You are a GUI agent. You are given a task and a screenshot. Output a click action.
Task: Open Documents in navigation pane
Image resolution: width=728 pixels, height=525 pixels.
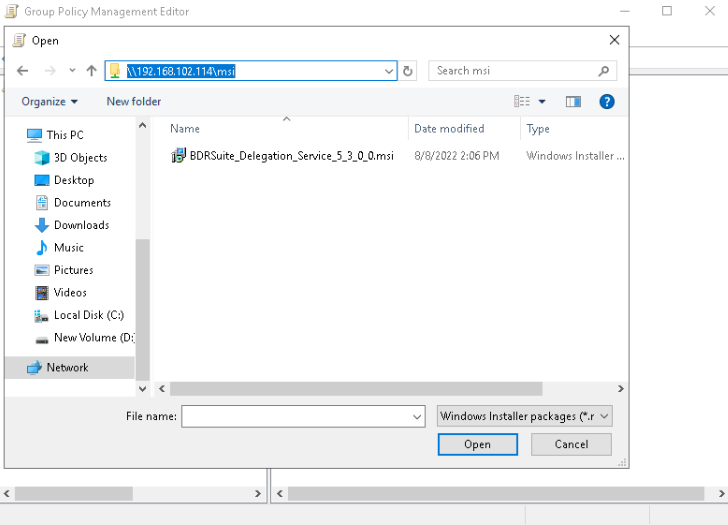pyautogui.click(x=82, y=203)
